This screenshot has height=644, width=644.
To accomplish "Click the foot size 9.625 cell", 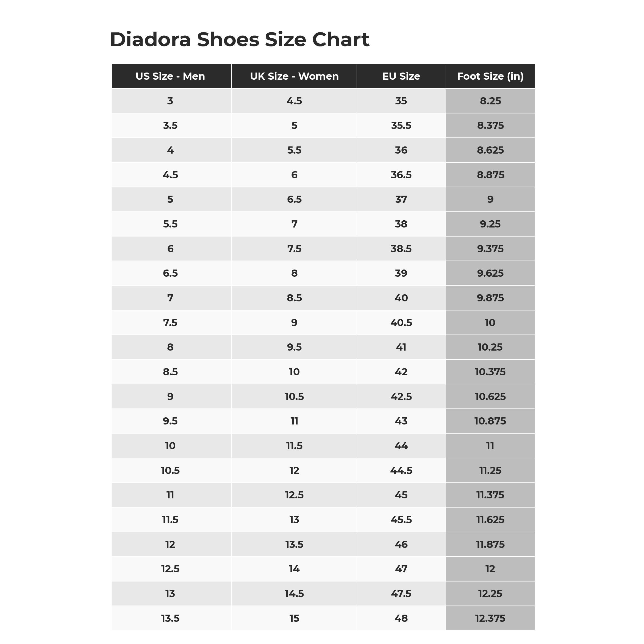I will [490, 273].
